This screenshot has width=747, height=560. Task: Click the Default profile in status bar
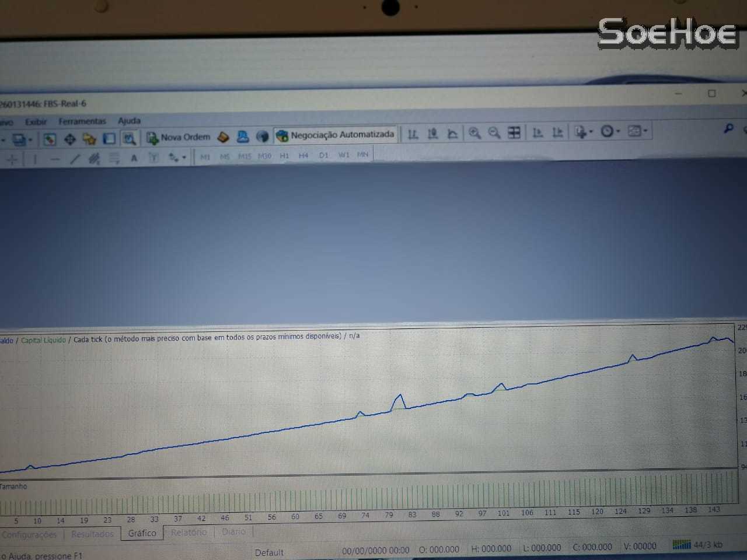point(269,552)
